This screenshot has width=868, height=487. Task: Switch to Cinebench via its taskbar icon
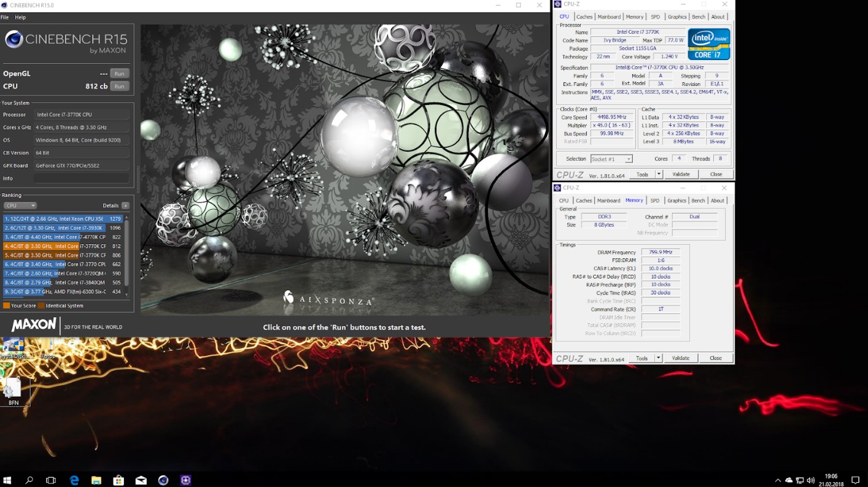[x=163, y=480]
